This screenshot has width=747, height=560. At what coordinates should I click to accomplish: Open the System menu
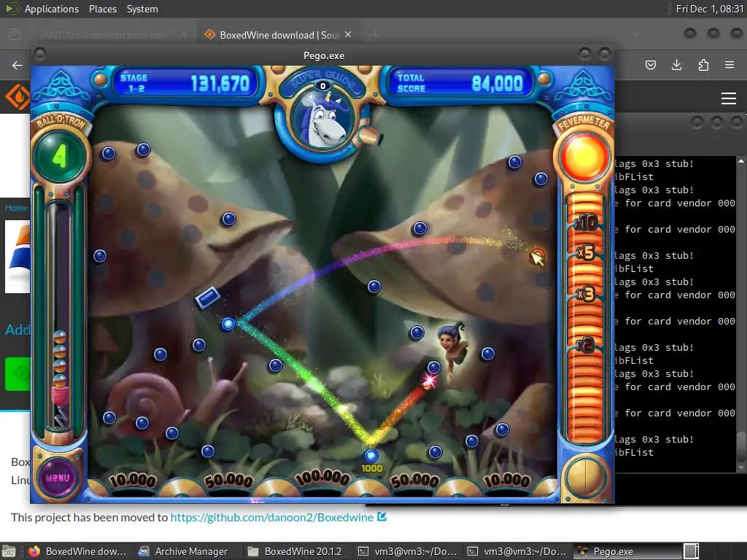(142, 9)
